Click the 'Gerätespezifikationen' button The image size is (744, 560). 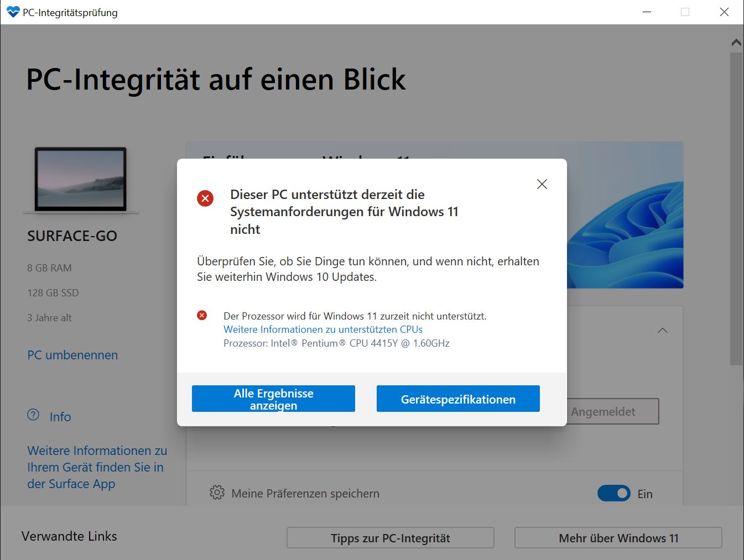(x=458, y=399)
